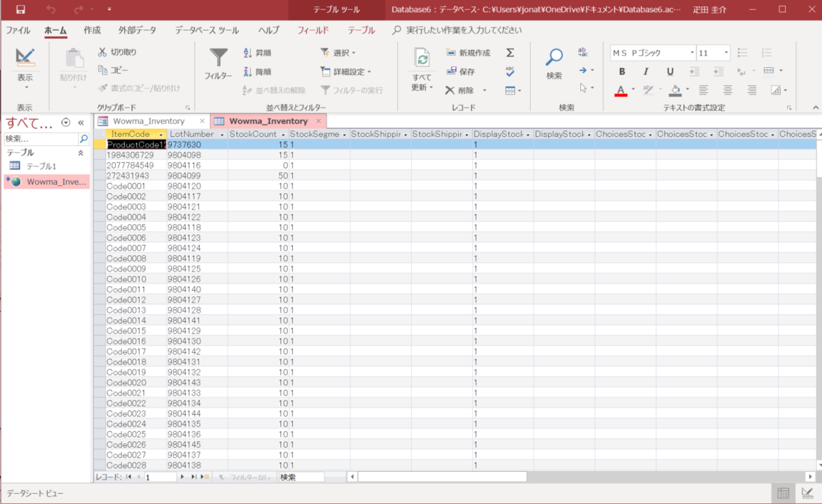
Task: Click the navigation pane search box
Action: coord(38,138)
